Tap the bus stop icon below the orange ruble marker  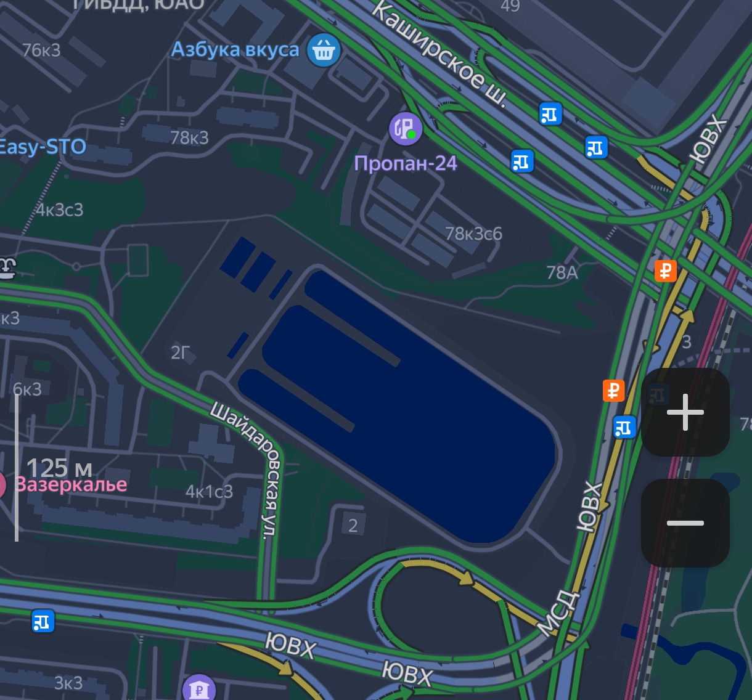click(x=624, y=426)
